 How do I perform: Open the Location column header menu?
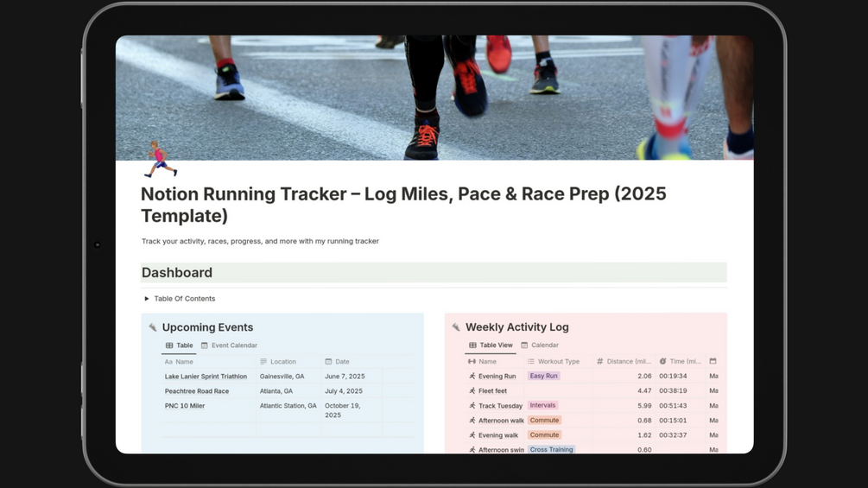(288, 362)
